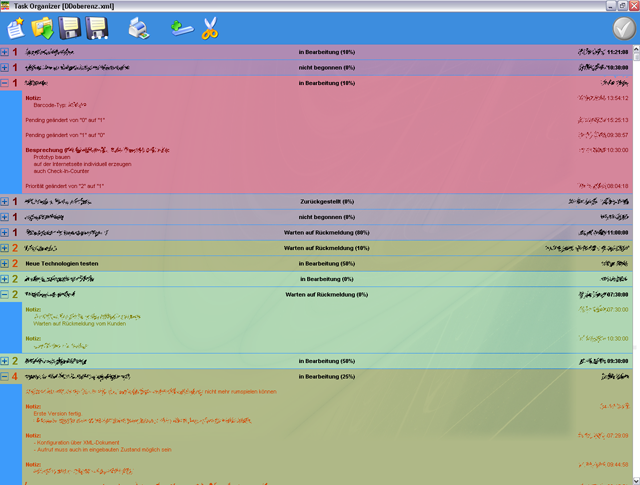Click the priority number 4
This screenshot has width=640, height=485.
[x=15, y=376]
